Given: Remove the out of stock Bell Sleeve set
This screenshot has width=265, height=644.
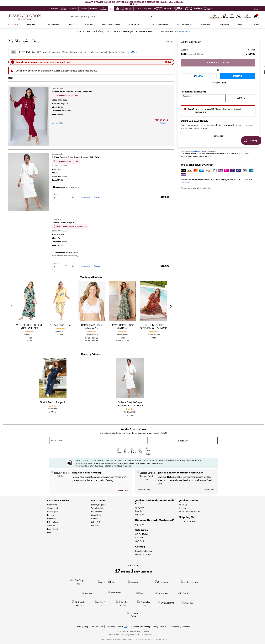Looking at the screenshot, I should [162, 123].
